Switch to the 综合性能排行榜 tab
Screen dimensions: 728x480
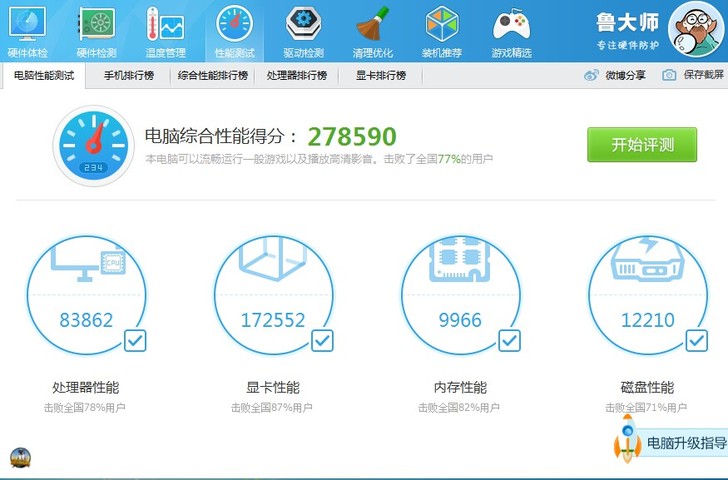[213, 75]
